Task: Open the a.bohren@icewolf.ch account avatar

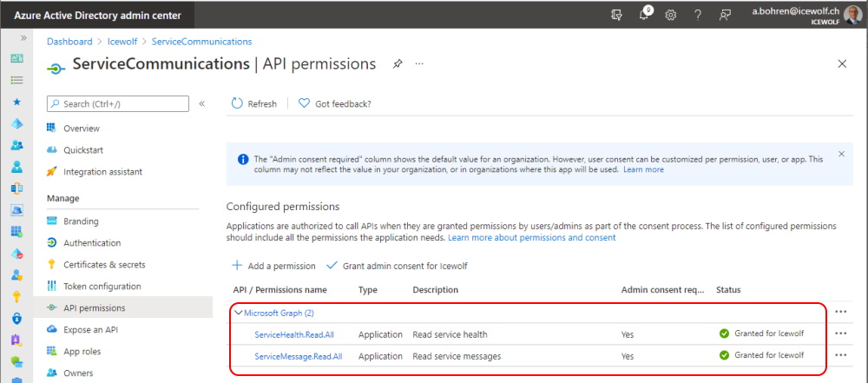Action: coord(853,14)
